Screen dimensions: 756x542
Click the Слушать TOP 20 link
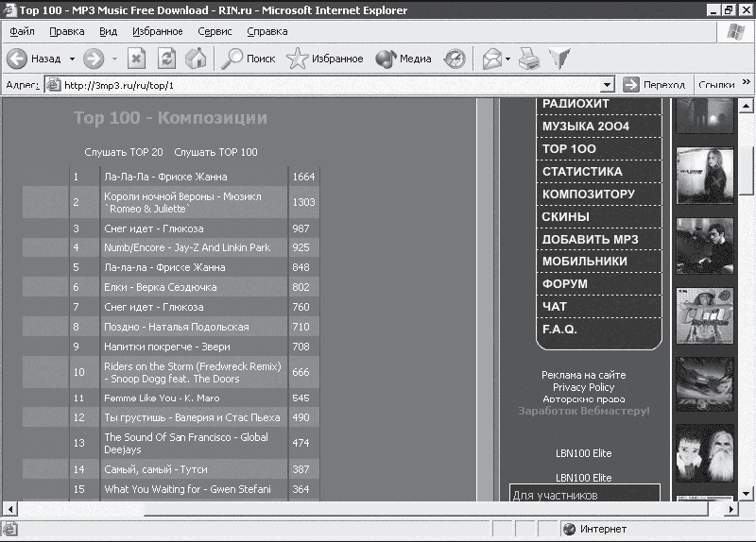[x=124, y=152]
